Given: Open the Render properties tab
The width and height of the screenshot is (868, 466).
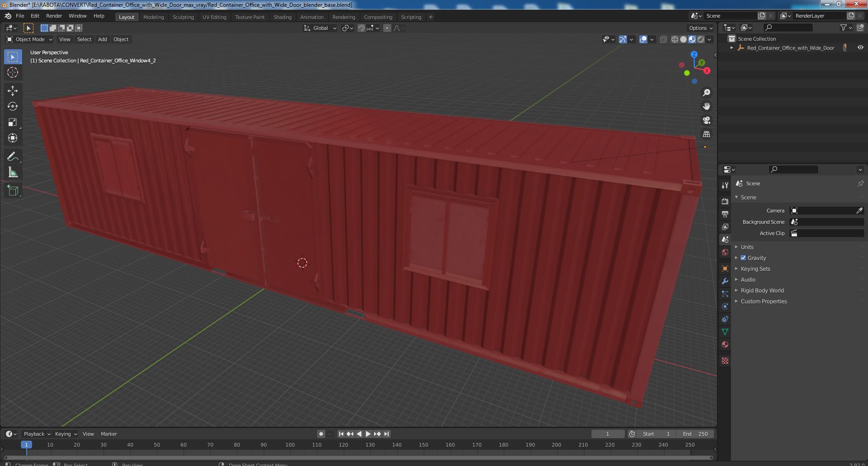Looking at the screenshot, I should pyautogui.click(x=725, y=201).
